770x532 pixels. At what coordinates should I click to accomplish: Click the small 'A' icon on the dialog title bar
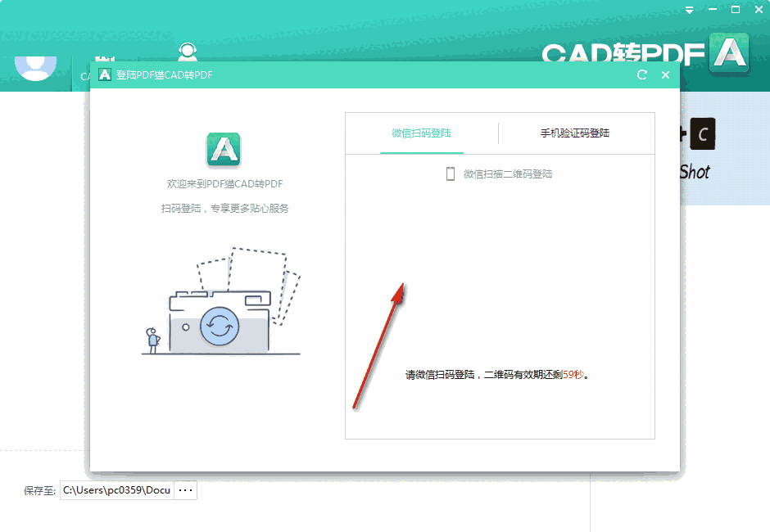coord(104,74)
